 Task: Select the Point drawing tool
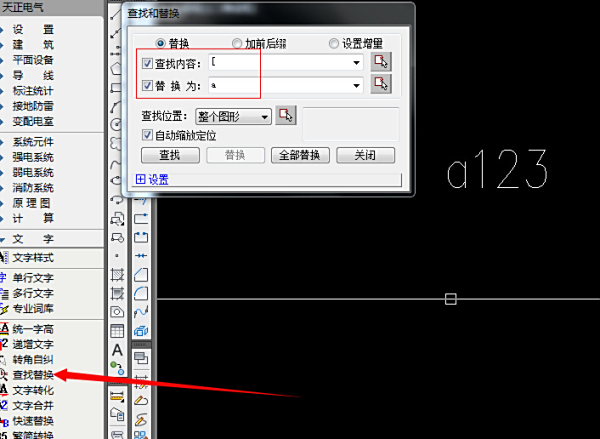(117, 255)
